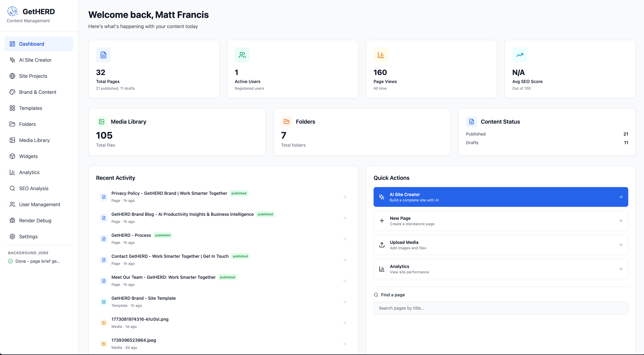Click the Folders card orange folder icon
Viewport: 644px width, 355px height.
[x=286, y=122]
